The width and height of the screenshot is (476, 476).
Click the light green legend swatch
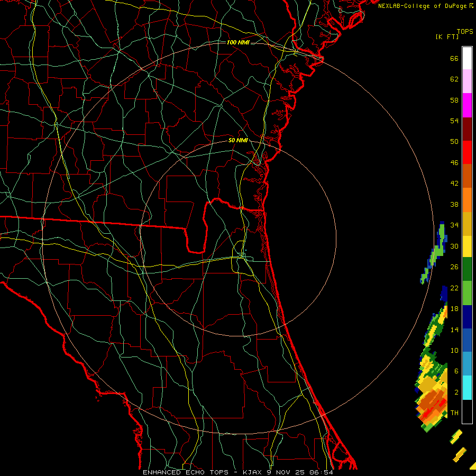[467, 293]
